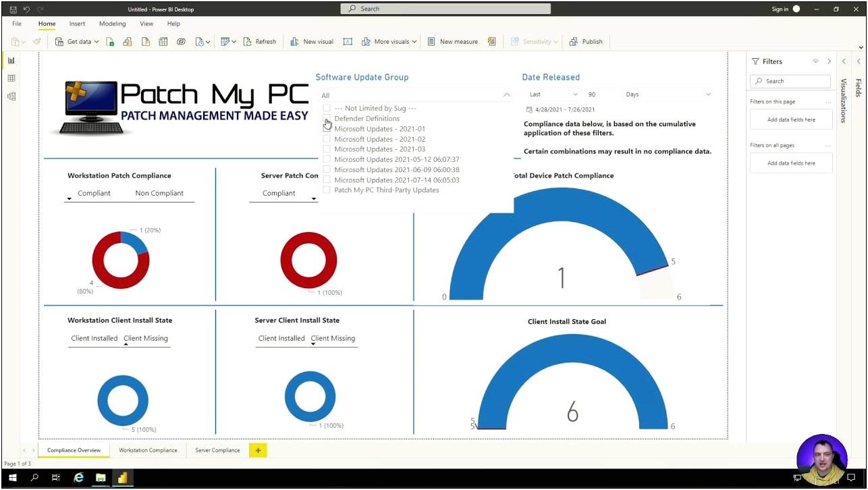This screenshot has width=868, height=490.
Task: Switch to Report view icon
Action: [11, 61]
